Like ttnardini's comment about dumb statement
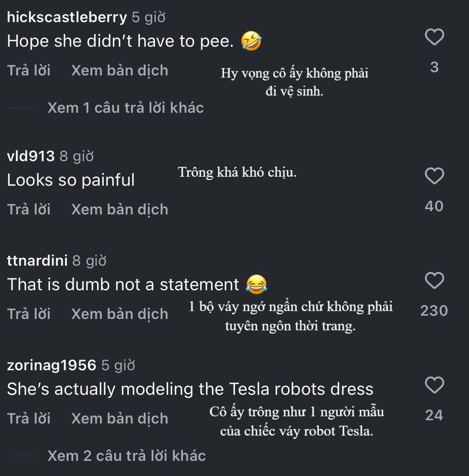Viewport: 469px width, 476px height. point(434,281)
